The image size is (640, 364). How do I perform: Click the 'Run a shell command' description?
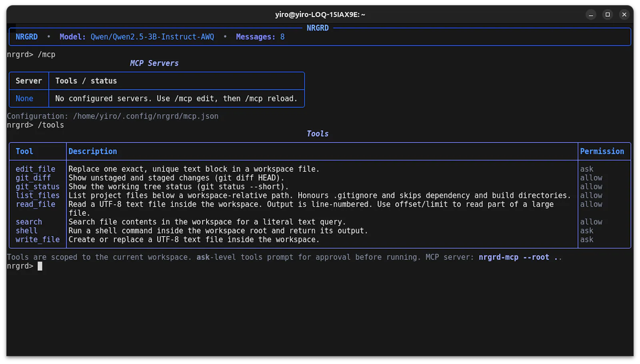[218, 231]
